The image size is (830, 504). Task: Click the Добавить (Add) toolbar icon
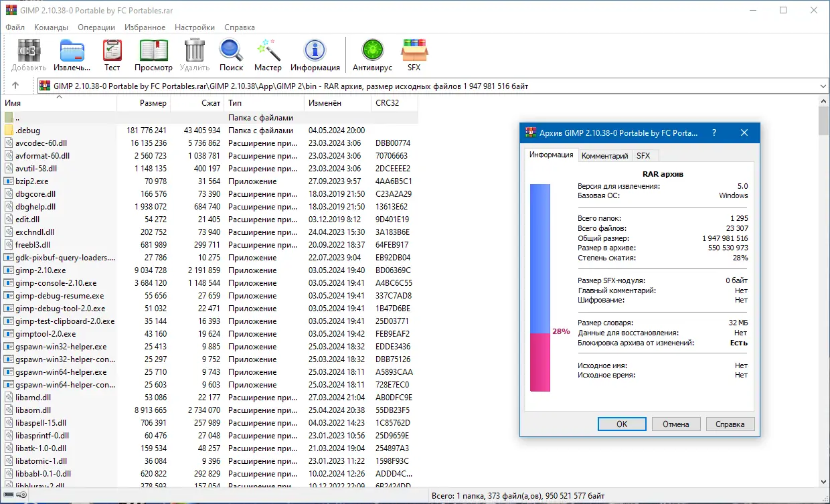click(x=29, y=50)
